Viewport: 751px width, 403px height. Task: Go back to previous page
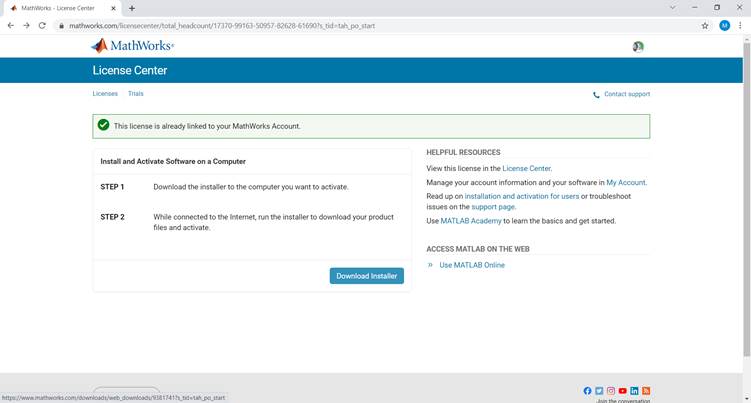(x=11, y=25)
